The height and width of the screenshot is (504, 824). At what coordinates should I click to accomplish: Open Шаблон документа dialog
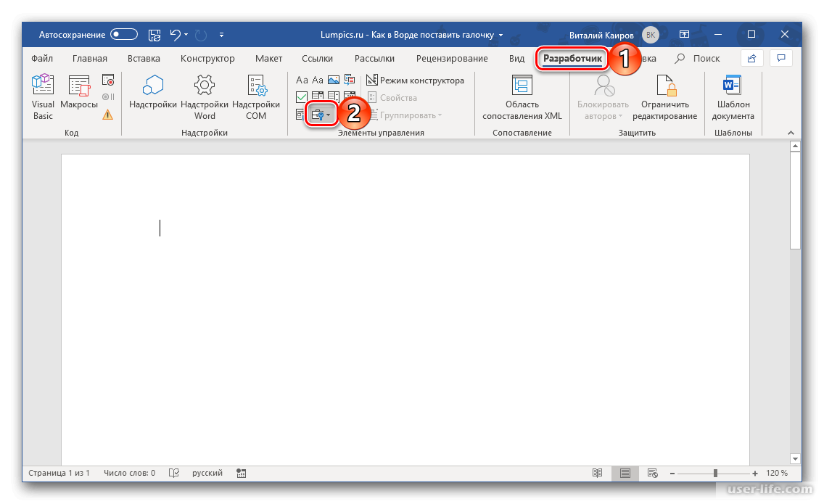733,98
